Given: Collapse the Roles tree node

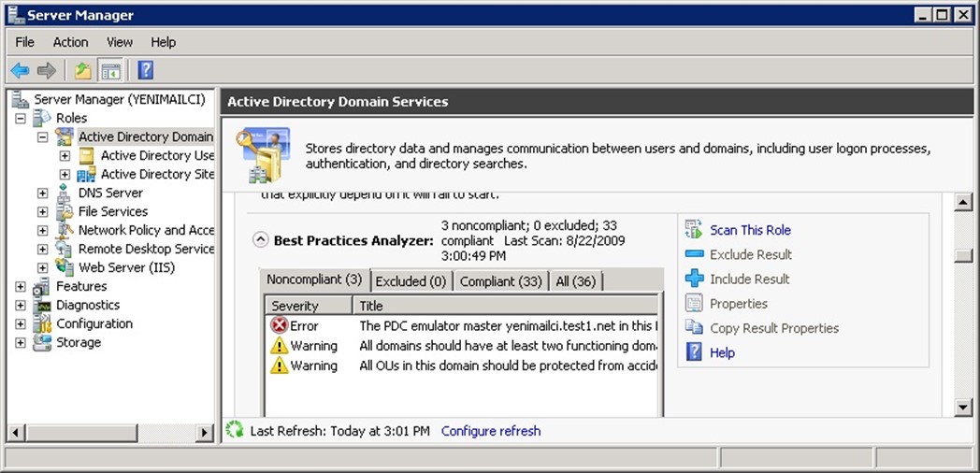Looking at the screenshot, I should coord(21,118).
